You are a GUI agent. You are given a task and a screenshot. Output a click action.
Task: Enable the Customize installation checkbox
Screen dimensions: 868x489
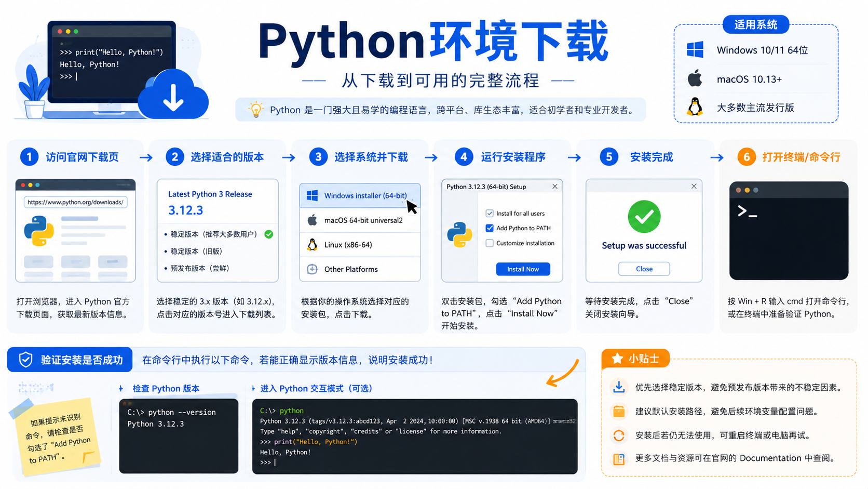(490, 243)
